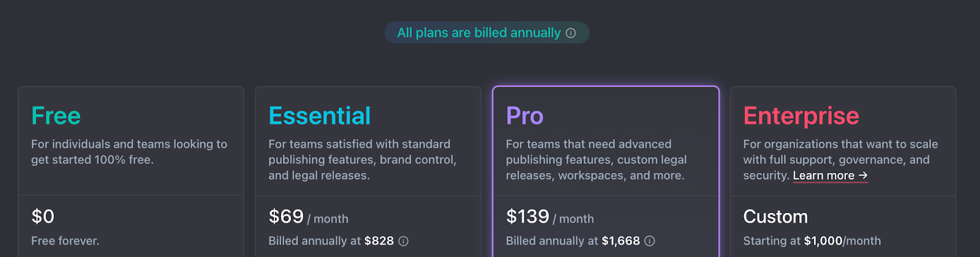Click the Custom price label
Screen dimensions: 980x257
coord(775,217)
